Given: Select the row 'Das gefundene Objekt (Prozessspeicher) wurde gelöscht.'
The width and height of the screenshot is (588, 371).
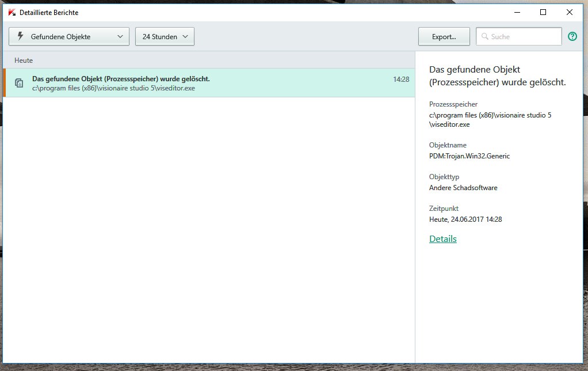Looking at the screenshot, I should point(209,82).
